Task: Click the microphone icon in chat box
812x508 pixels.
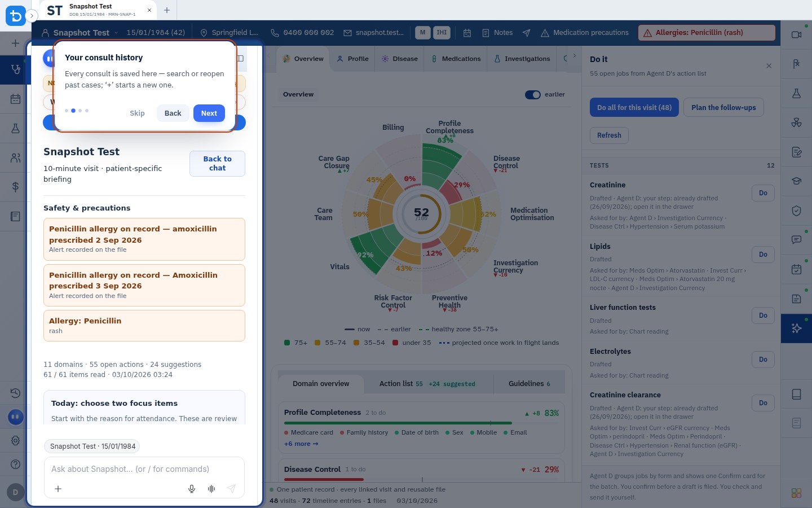Action: pyautogui.click(x=192, y=489)
